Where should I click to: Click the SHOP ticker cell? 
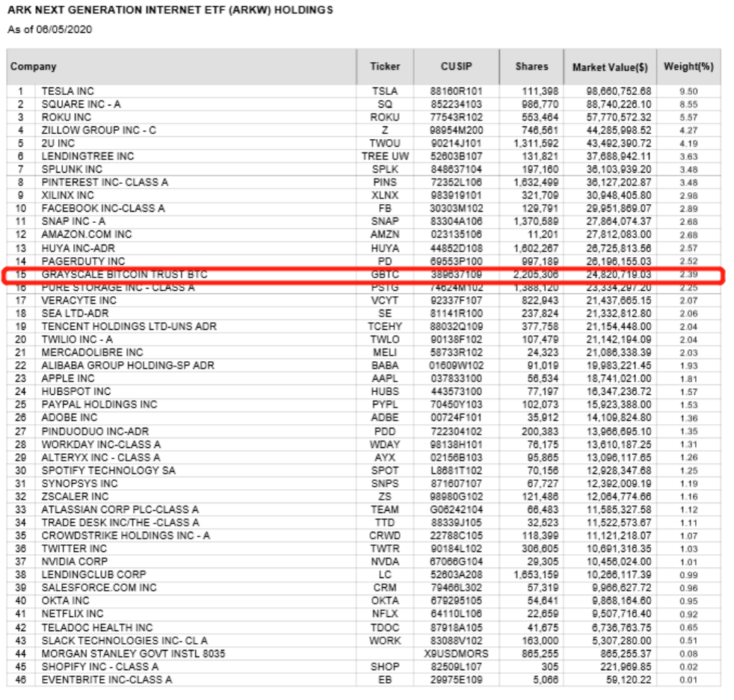385,667
